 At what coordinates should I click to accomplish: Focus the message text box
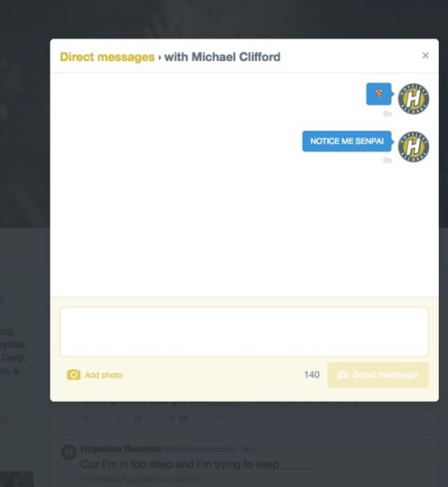click(x=244, y=332)
